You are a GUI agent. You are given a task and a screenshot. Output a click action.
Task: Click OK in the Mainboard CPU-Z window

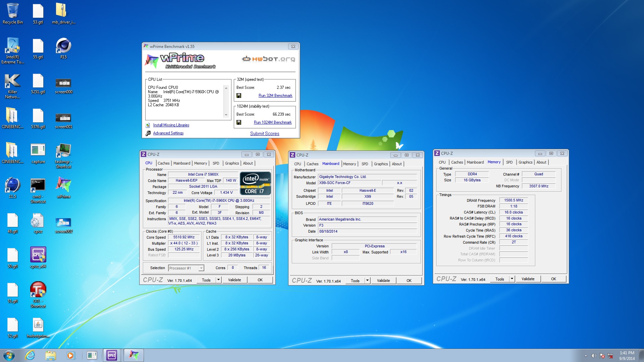pyautogui.click(x=409, y=281)
